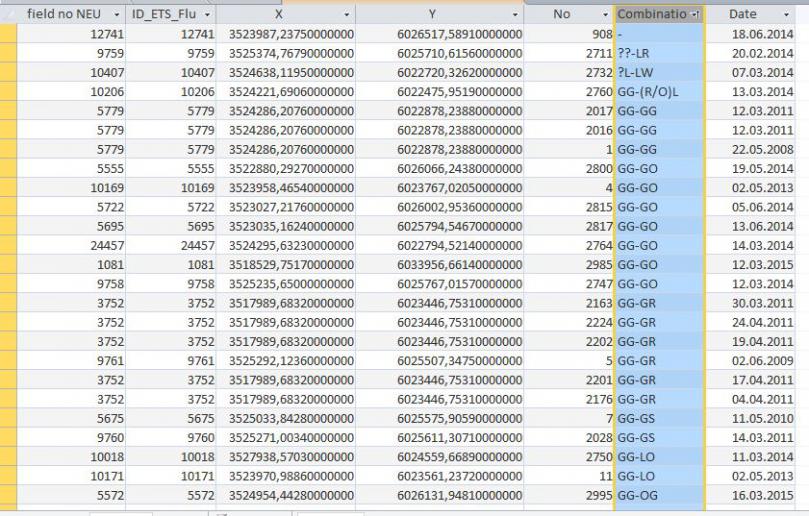Open the Combinatio column sort/filter arrow

pos(695,15)
